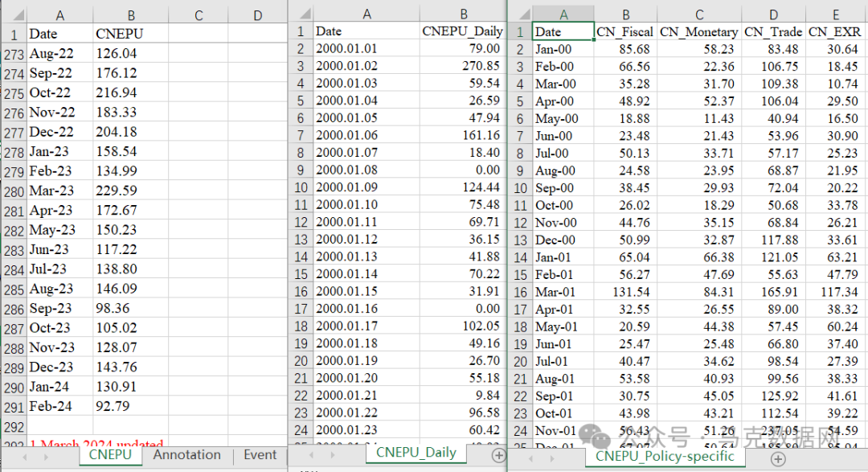Screen dimensions: 868x472
Task: Click the daily value 270.85
Action: coord(463,66)
